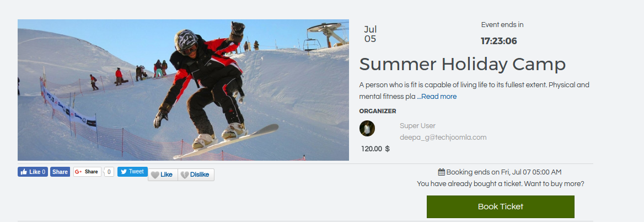Click the calendar icon beside Booking ends
Screen dimensions: 644x222
pos(442,172)
